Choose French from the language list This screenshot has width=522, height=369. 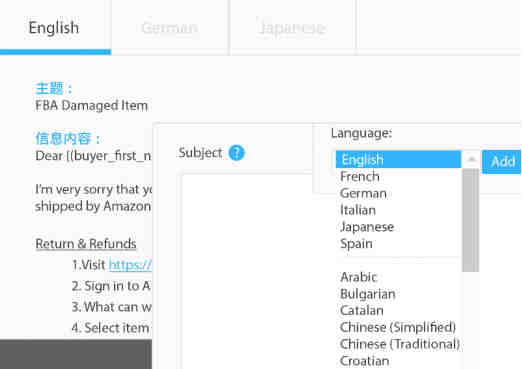click(x=398, y=177)
